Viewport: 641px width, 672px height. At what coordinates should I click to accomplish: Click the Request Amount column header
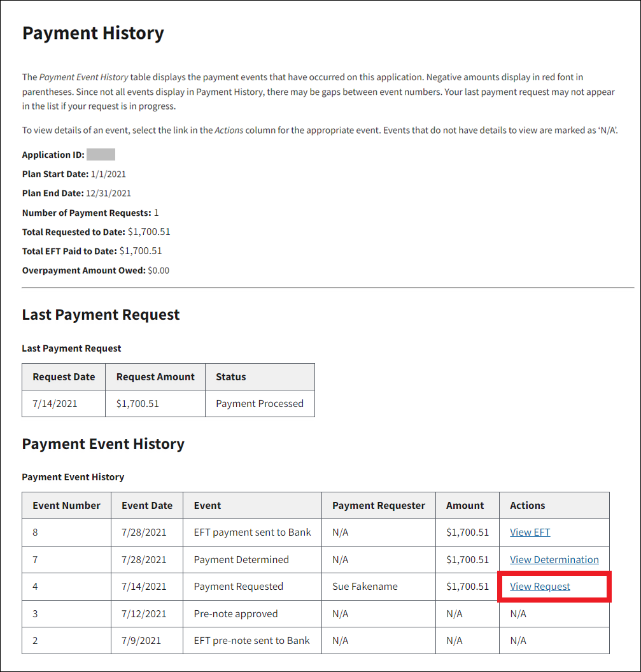(x=155, y=377)
